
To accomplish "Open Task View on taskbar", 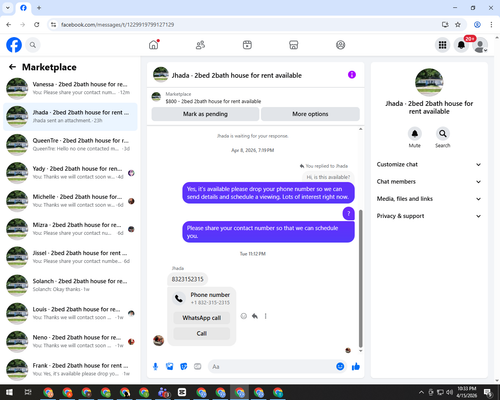I will tap(28, 392).
